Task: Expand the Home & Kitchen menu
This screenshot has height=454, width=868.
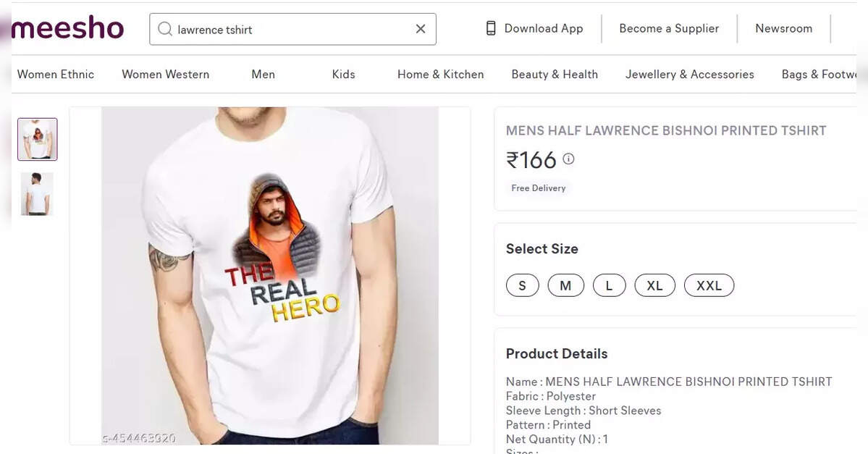Action: click(x=441, y=74)
